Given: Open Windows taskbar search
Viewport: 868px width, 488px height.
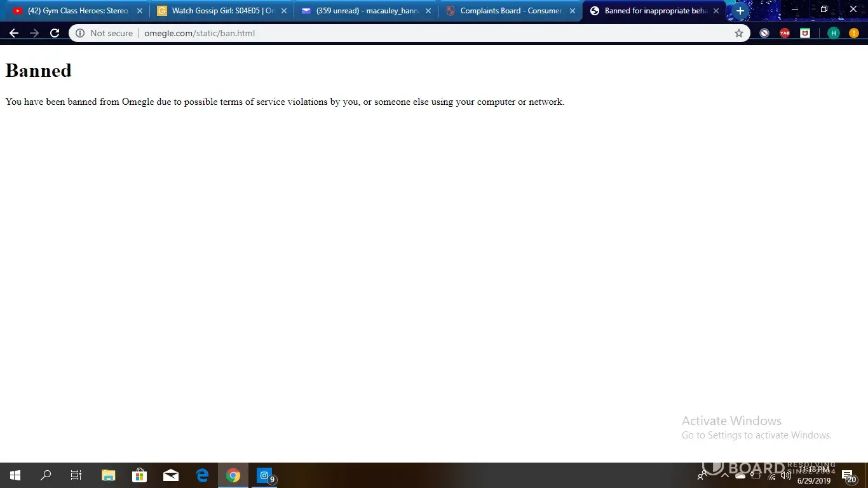Looking at the screenshot, I should 46,475.
